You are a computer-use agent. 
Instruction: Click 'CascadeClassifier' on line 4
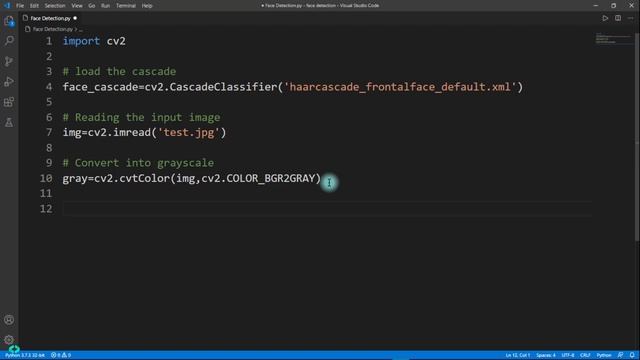click(x=223, y=87)
